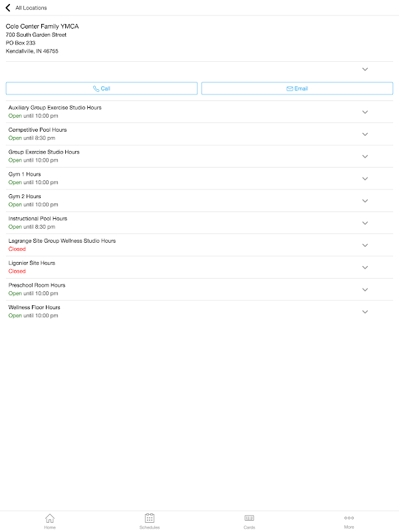The height and width of the screenshot is (532, 399).
Task: Click Open until 8:30 pm under Competitive Pool
Action: click(32, 138)
